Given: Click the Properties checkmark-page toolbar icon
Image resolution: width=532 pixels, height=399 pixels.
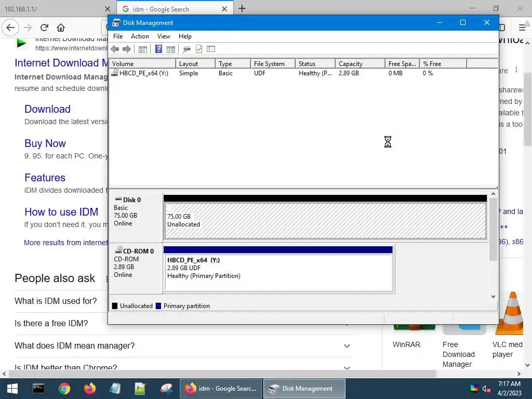Looking at the screenshot, I should tap(199, 49).
